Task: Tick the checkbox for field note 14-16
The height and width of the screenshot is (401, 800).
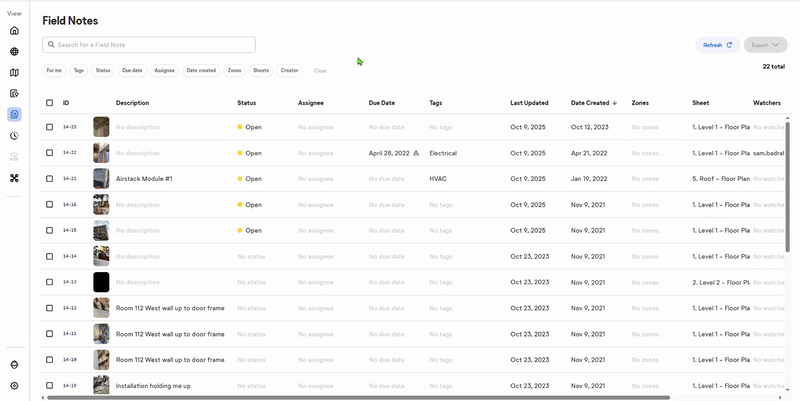Action: coord(49,204)
